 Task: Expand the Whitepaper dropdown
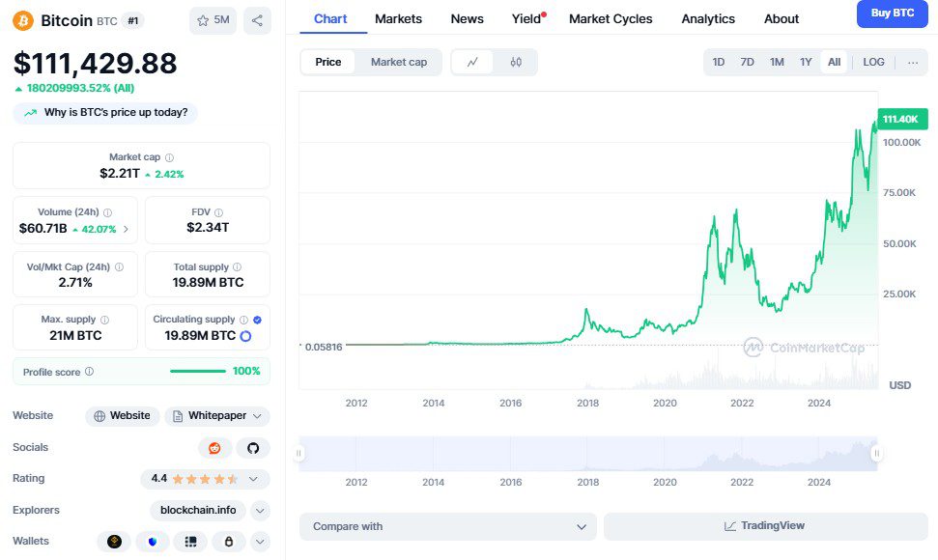tap(217, 416)
